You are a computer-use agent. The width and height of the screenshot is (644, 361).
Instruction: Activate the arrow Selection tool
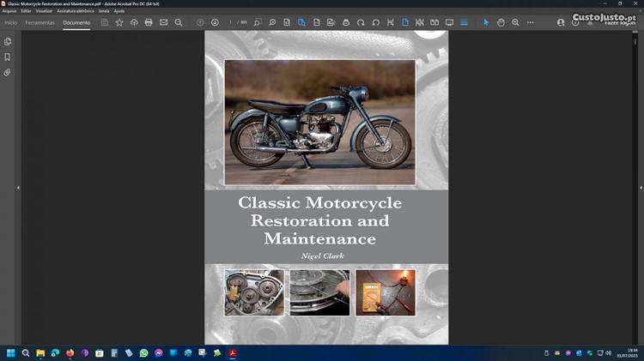[x=486, y=22]
